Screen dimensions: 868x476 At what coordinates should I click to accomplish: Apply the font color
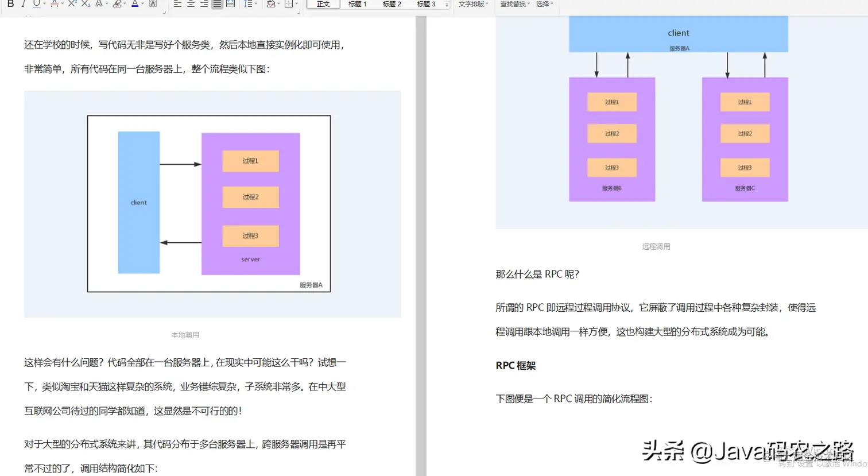coord(135,5)
